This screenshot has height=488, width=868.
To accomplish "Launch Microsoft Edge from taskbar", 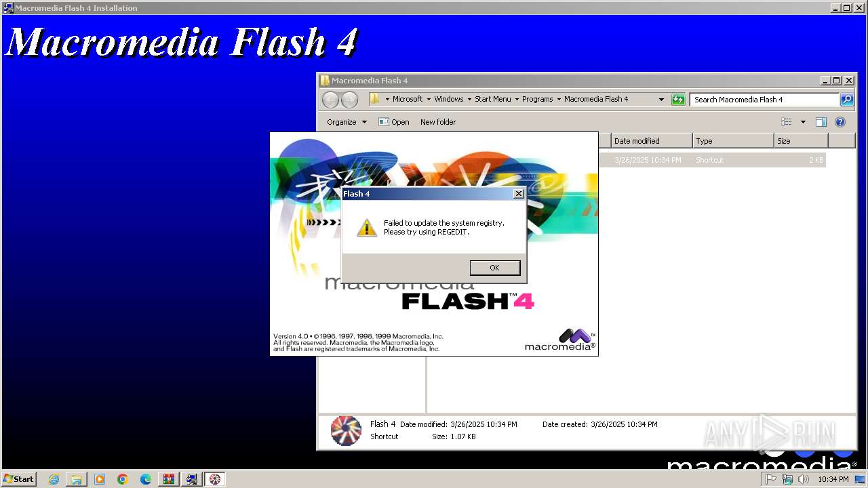I will tap(146, 479).
